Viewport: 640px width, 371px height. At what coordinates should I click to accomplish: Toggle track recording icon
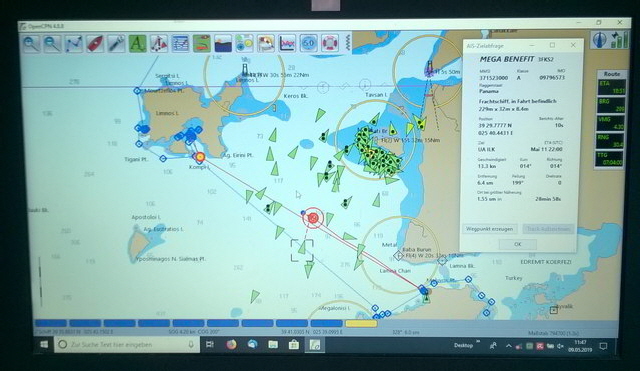202,44
